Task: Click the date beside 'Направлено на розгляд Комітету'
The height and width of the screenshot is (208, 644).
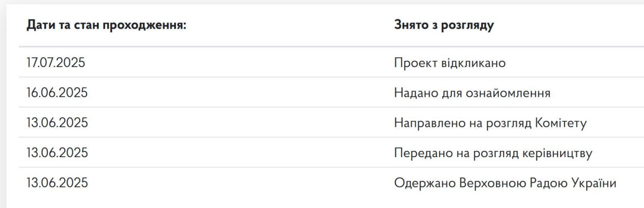Action: [57, 123]
